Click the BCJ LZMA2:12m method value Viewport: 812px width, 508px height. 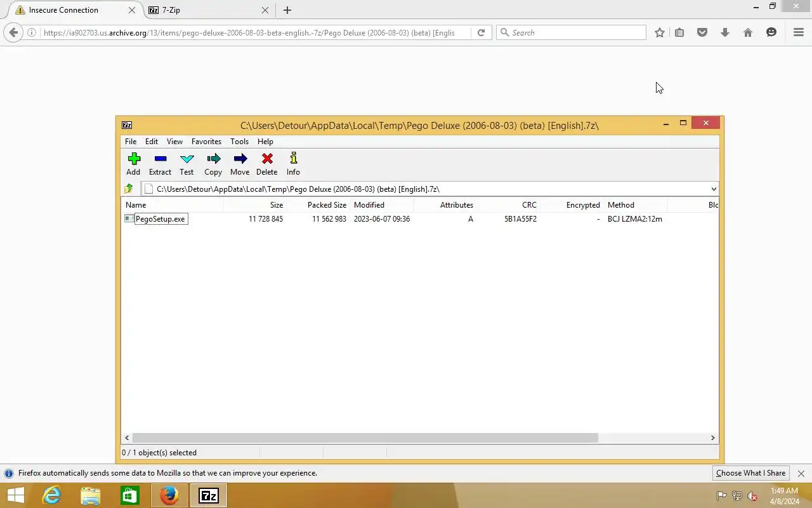tap(635, 219)
